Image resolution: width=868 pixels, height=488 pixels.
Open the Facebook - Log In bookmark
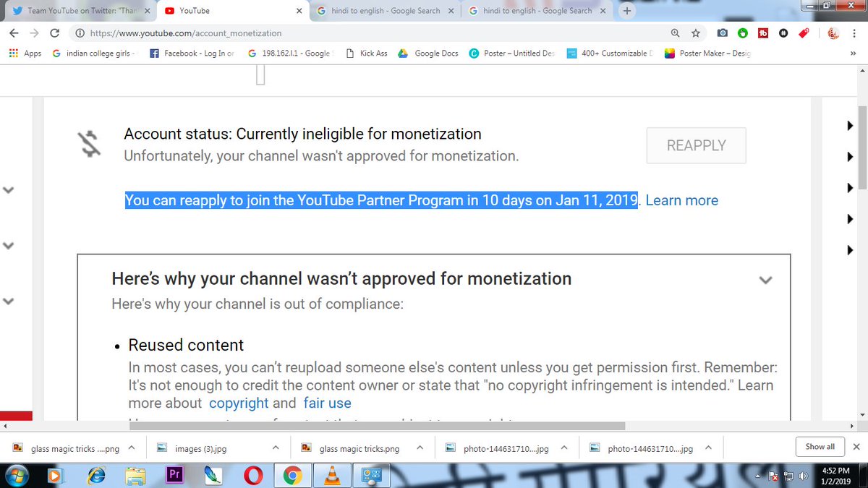[x=192, y=53]
